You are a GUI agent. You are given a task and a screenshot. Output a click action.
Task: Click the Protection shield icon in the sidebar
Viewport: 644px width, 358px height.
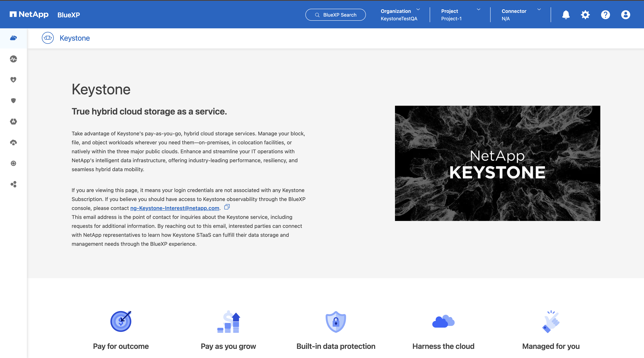[x=13, y=101]
